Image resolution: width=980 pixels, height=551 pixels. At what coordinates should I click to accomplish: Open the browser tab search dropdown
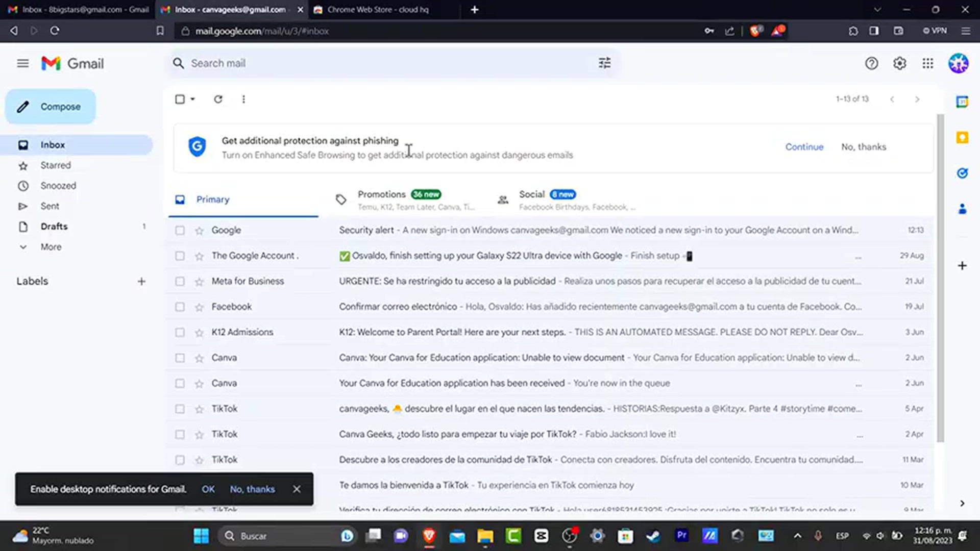(877, 10)
